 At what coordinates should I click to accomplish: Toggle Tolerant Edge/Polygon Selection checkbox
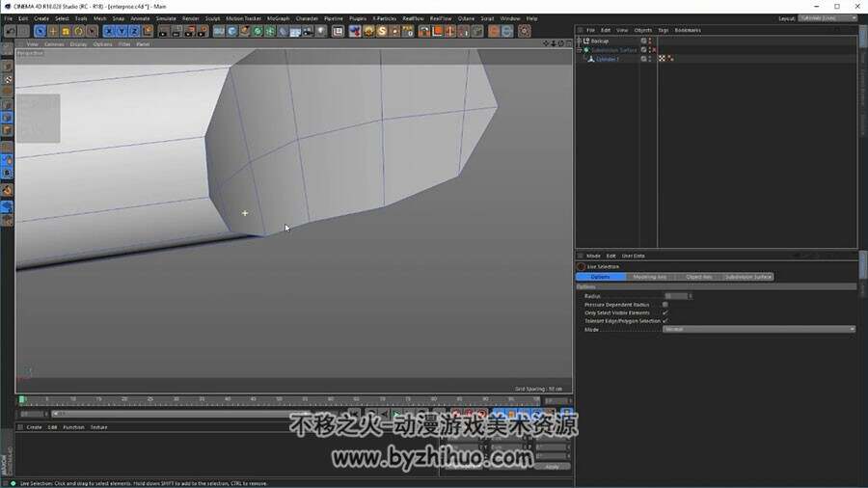click(x=665, y=321)
